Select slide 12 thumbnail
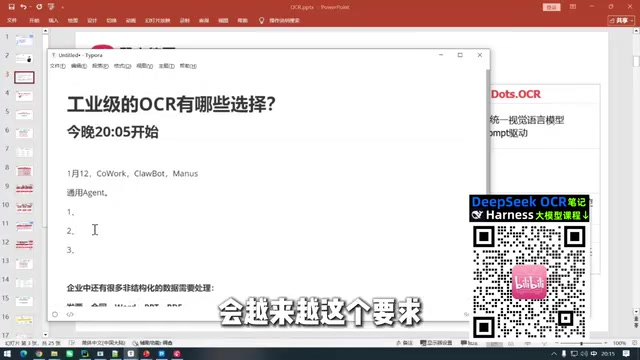Image resolution: width=640 pixels, height=360 pixels. [x=24, y=245]
